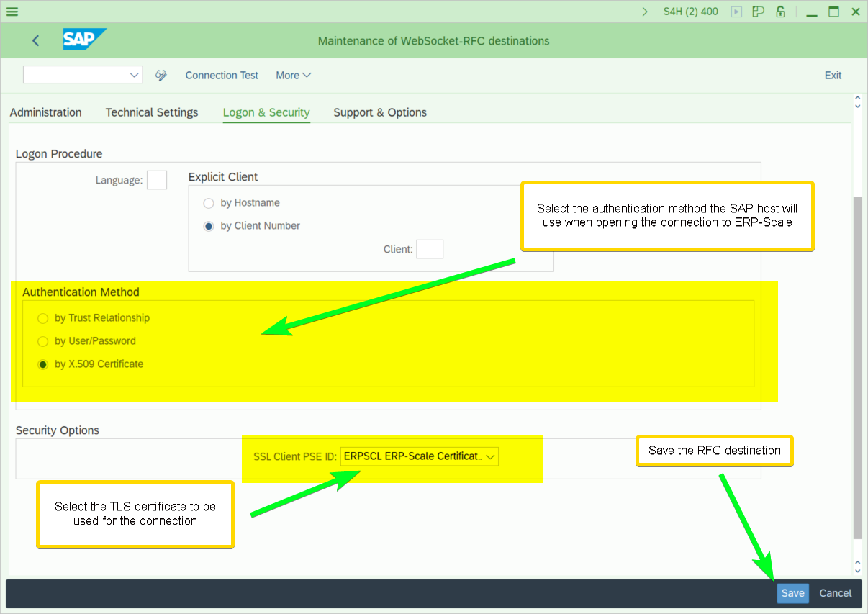Screen dimensions: 868x614
Task: Select 'by User/Password' authentication method
Action: coord(43,341)
